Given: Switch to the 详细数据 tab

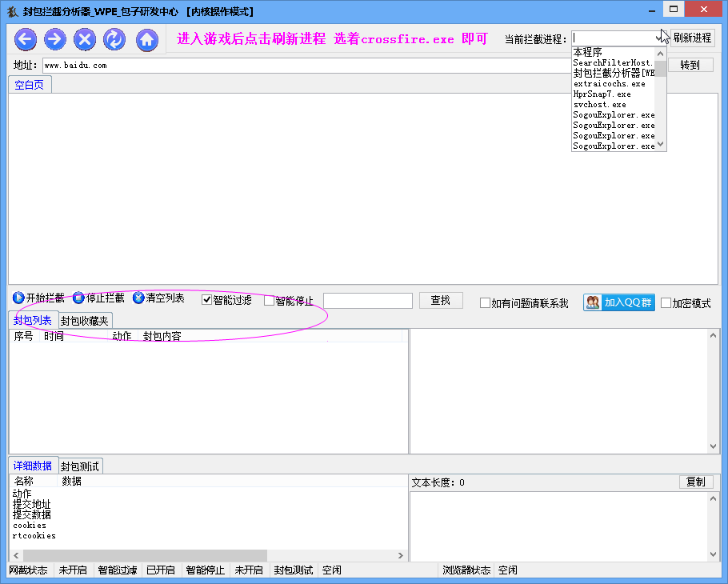Looking at the screenshot, I should [x=33, y=466].
